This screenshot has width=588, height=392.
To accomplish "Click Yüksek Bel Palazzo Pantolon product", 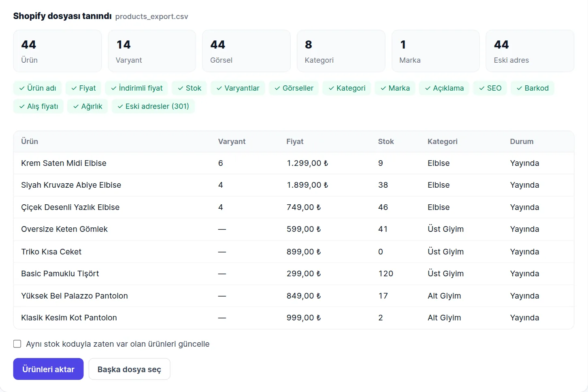I will click(x=75, y=296).
